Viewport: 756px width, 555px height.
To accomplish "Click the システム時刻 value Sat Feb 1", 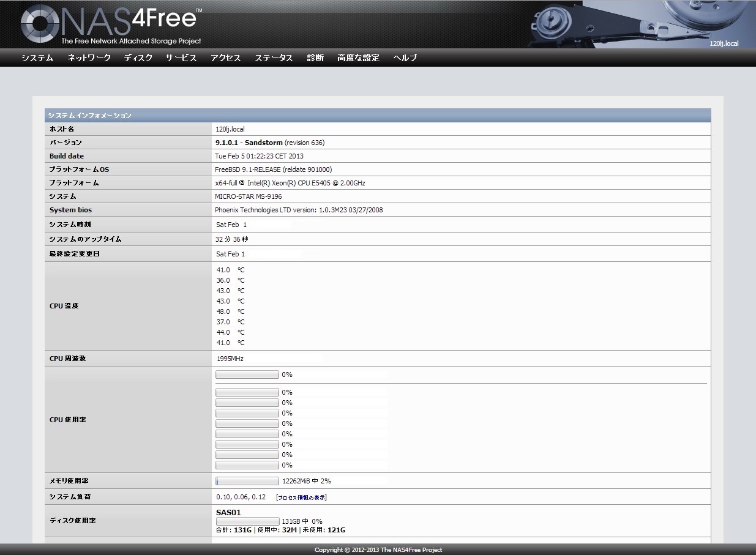I will [231, 225].
